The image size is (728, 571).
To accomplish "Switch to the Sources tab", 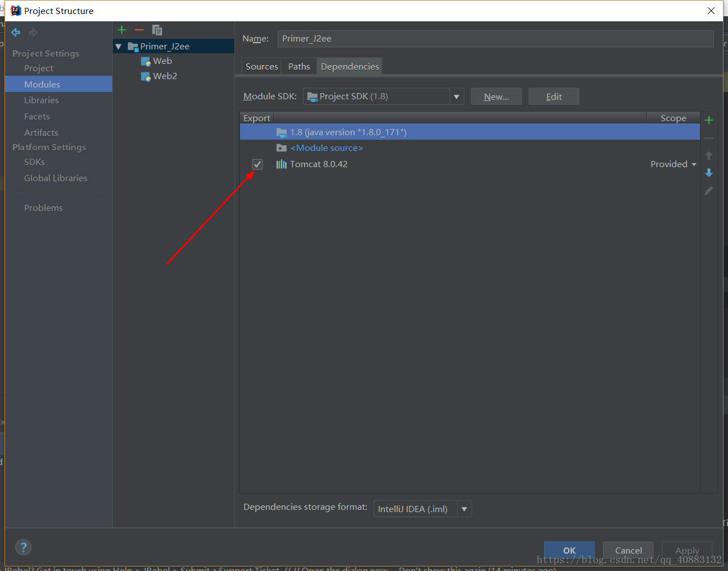I will pyautogui.click(x=261, y=66).
